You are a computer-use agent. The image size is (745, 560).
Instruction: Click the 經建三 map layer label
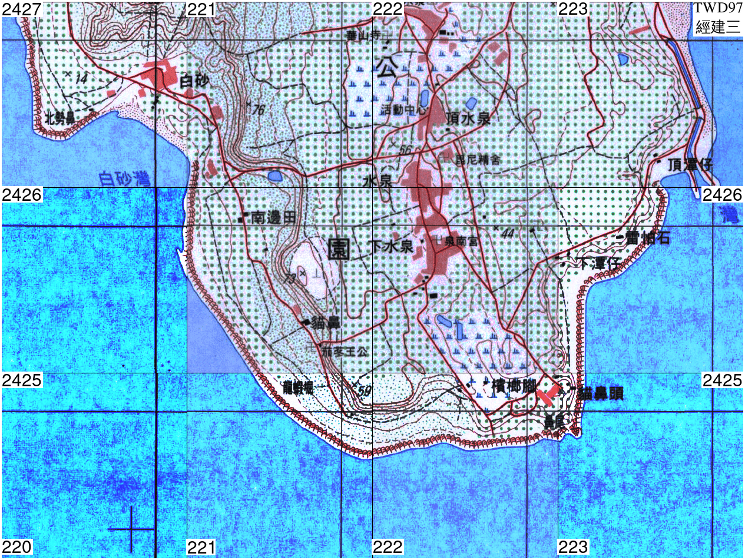tap(718, 26)
